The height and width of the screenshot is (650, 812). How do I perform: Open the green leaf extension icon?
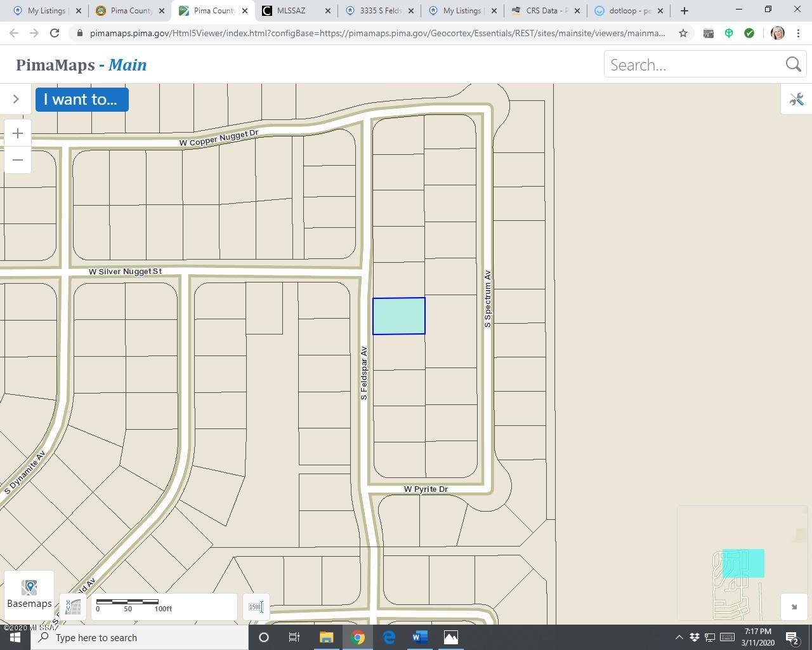coord(729,33)
